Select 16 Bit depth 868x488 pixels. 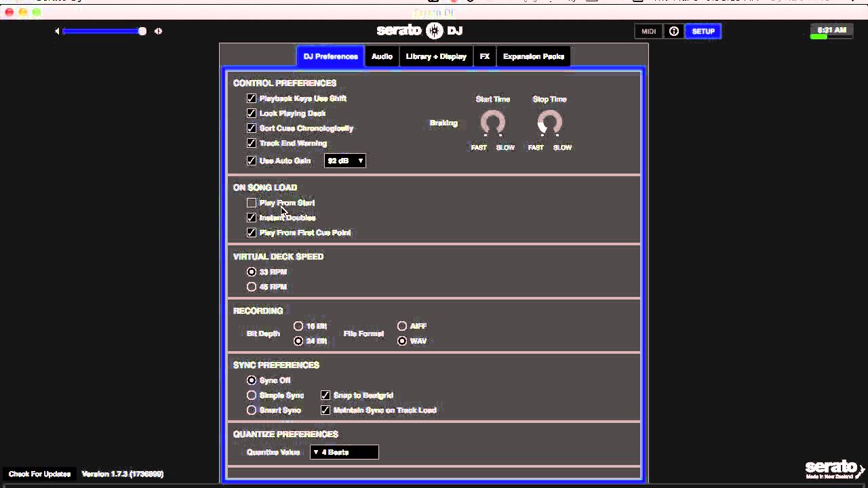click(298, 327)
